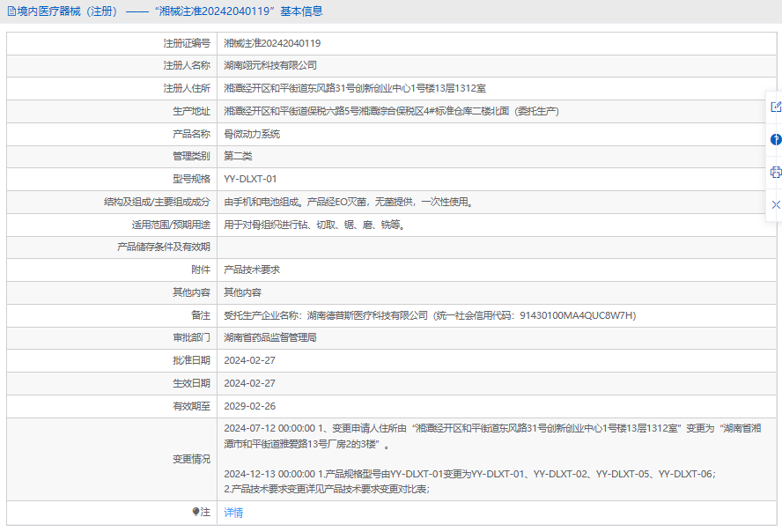Click the expiry date 2029-02-26
This screenshot has width=782, height=532.
(x=250, y=406)
